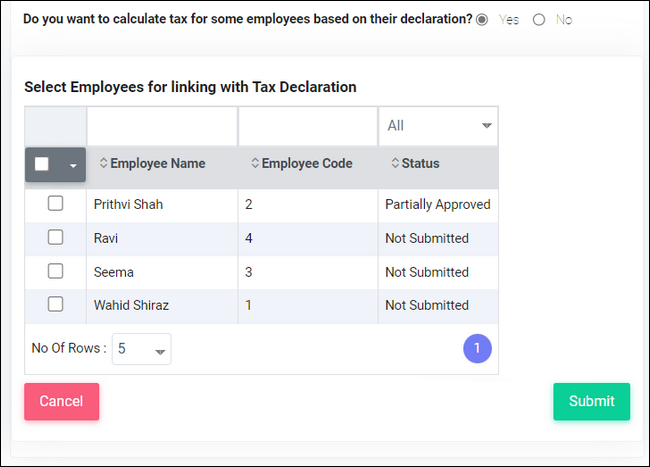650x467 pixels.
Task: Click the green Submit button
Action: [592, 402]
